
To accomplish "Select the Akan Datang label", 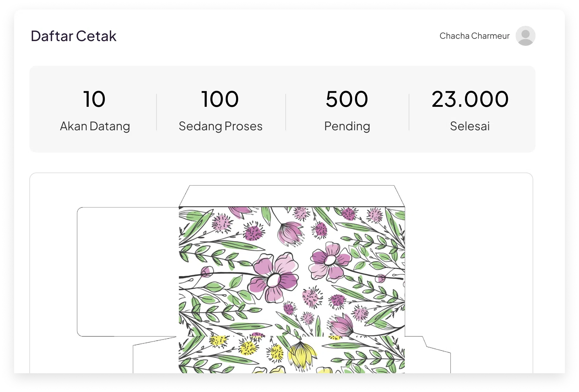I will [x=95, y=126].
